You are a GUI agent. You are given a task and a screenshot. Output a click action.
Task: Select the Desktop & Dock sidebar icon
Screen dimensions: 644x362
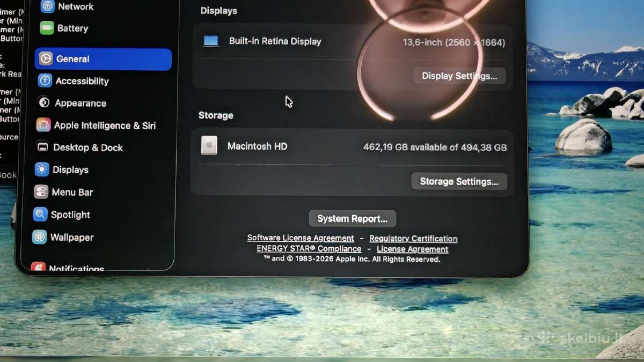tap(43, 147)
